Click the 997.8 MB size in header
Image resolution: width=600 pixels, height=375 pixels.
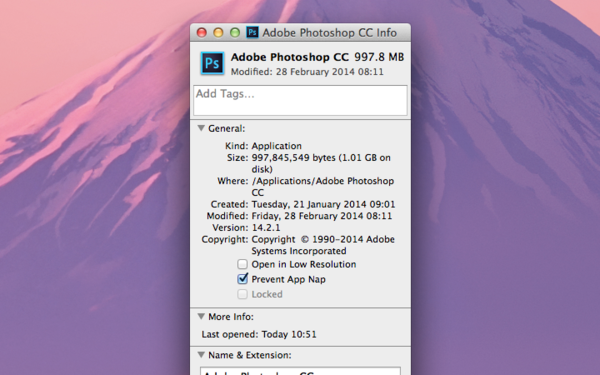click(379, 57)
